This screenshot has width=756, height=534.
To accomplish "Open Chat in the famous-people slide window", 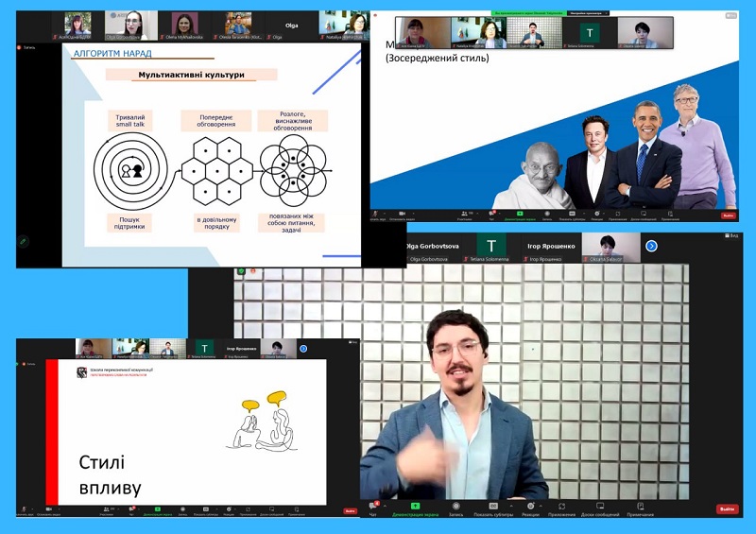I will (x=491, y=215).
